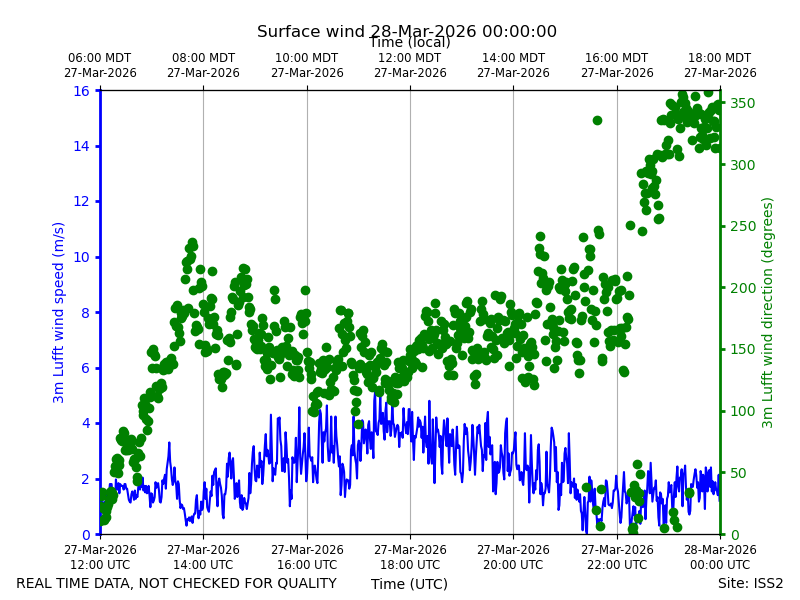
Task: Click the 08:00 MDT local time label
Action: (x=203, y=65)
